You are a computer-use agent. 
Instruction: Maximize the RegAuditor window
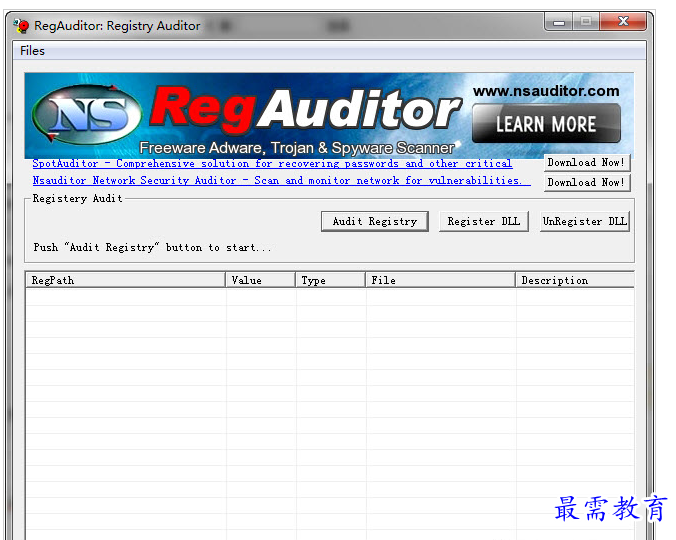click(x=586, y=22)
